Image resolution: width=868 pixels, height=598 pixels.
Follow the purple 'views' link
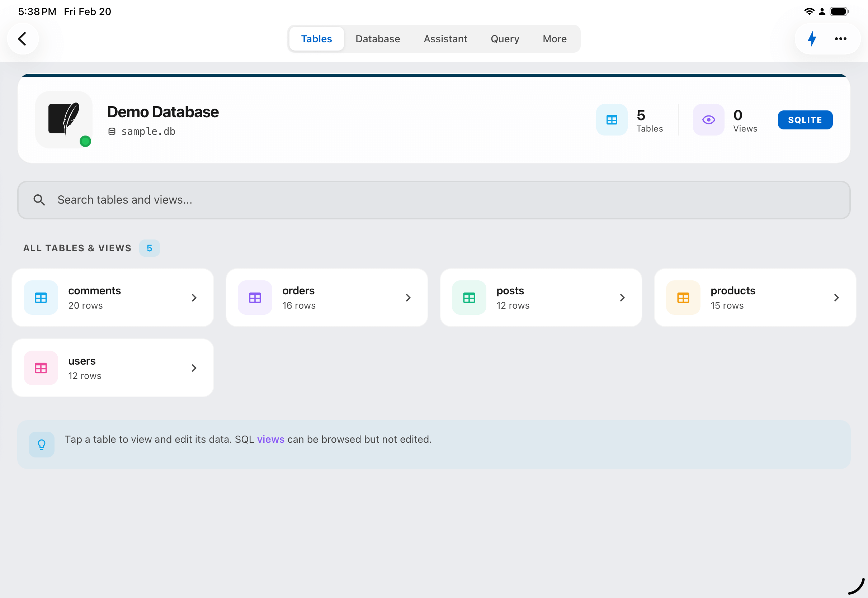tap(270, 439)
